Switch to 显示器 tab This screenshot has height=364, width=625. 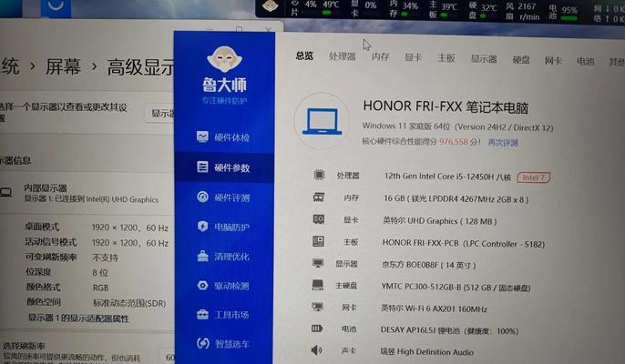(484, 59)
